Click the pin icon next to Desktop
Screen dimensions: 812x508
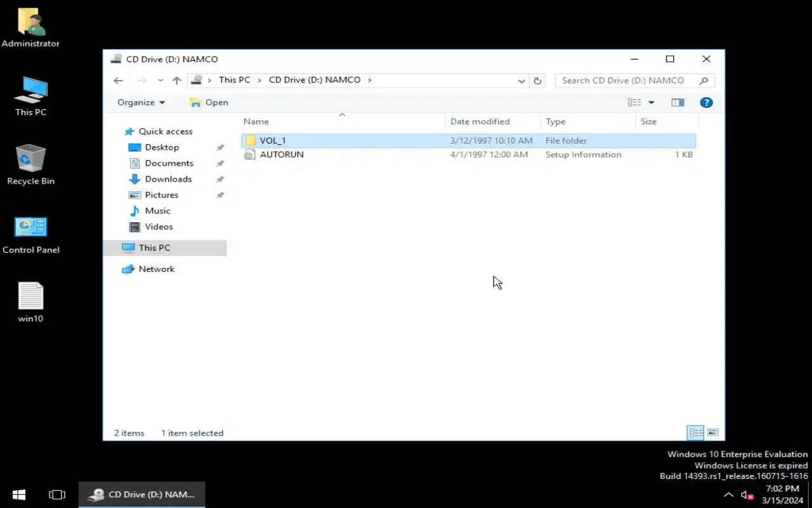click(x=220, y=147)
